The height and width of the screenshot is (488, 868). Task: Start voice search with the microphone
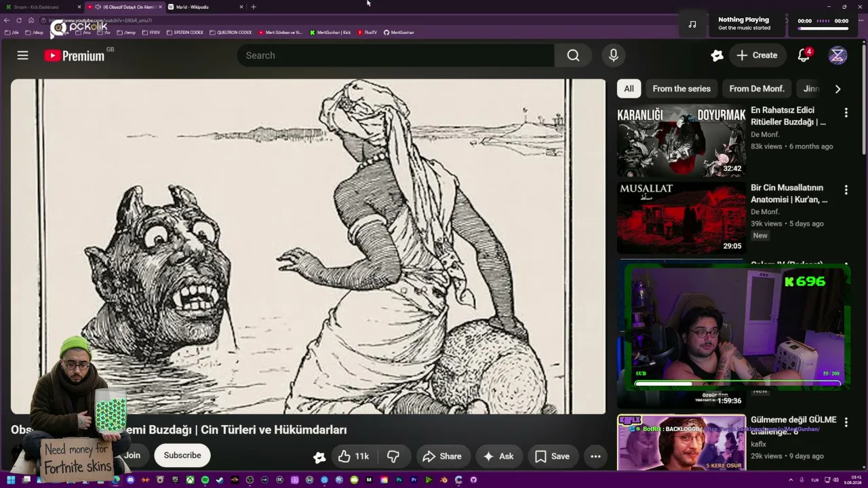click(614, 56)
